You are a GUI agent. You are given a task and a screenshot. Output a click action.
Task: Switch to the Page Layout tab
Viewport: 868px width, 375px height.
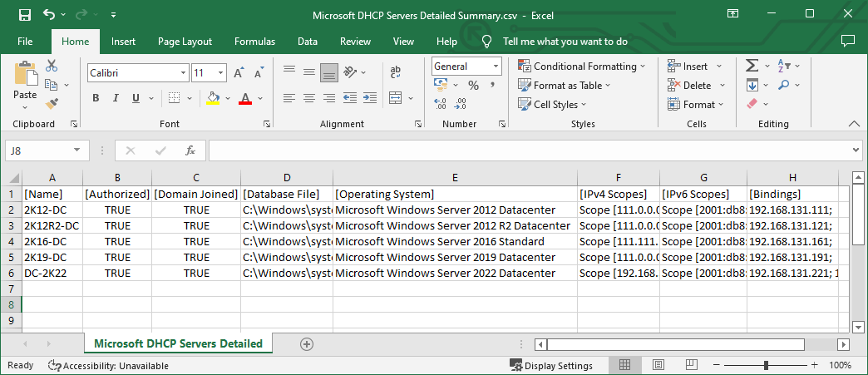185,42
